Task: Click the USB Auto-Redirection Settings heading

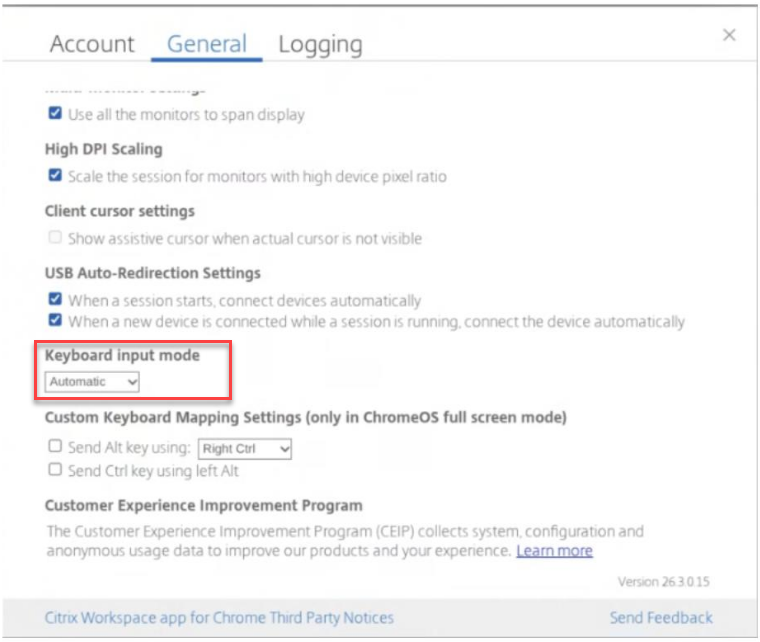Action: click(x=153, y=272)
